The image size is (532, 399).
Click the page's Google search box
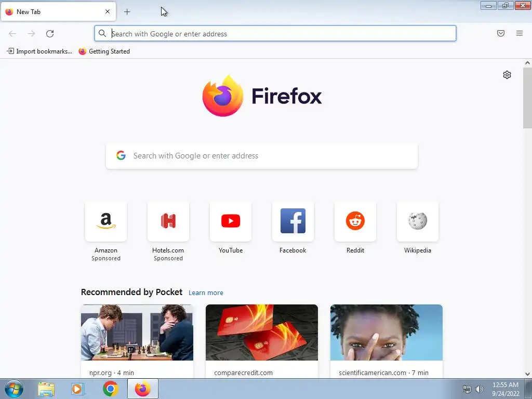pyautogui.click(x=262, y=156)
